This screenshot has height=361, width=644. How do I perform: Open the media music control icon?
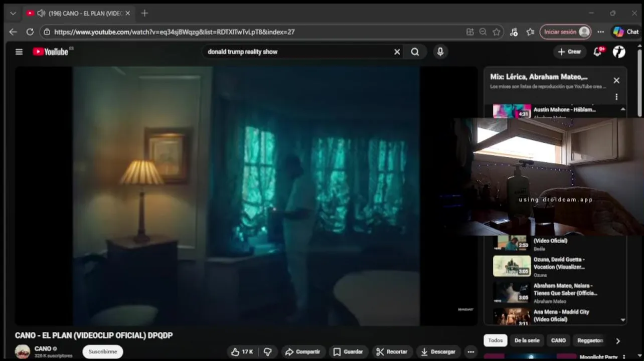(514, 32)
